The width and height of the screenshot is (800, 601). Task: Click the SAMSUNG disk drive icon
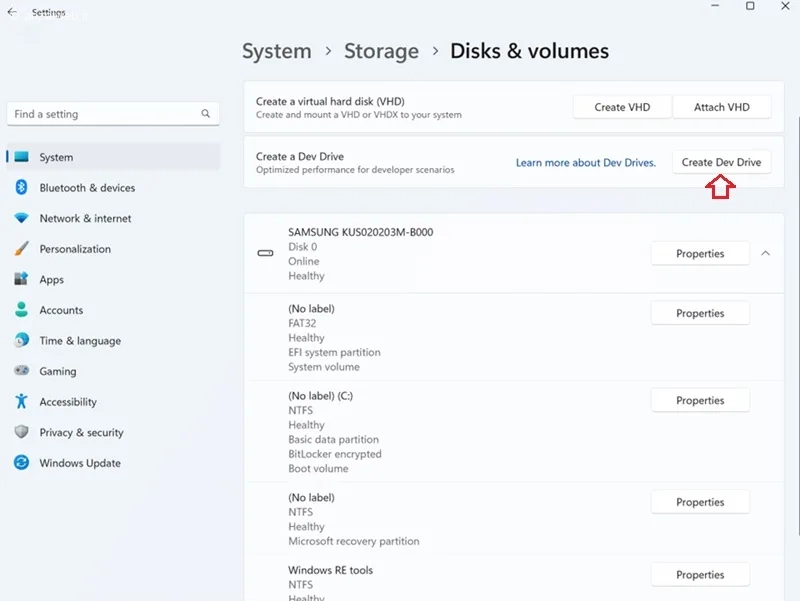[265, 253]
